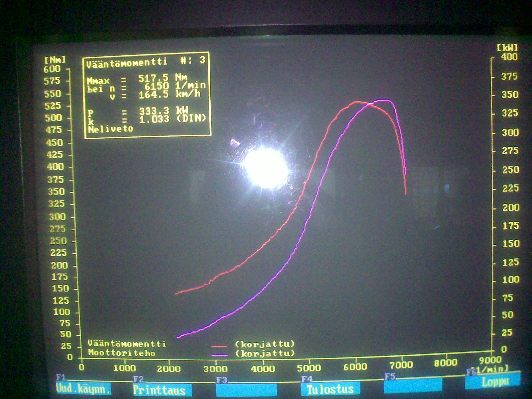Click the k = 1.033 correction factor
532x399 pixels.
tap(154, 119)
